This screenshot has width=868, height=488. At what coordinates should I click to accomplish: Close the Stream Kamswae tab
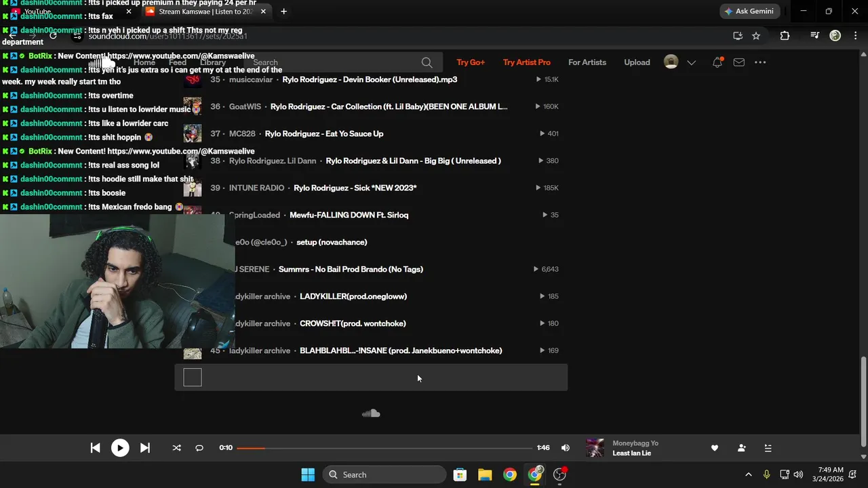[263, 12]
